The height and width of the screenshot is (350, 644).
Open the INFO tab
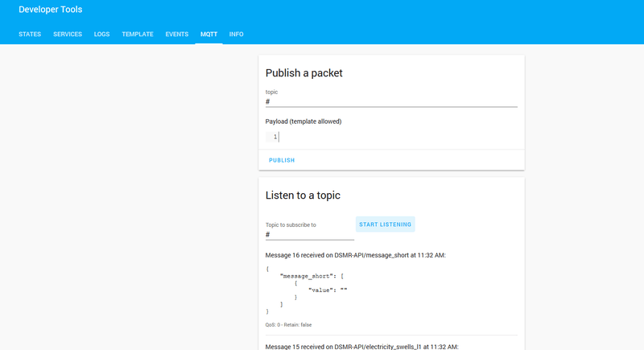[x=236, y=34]
